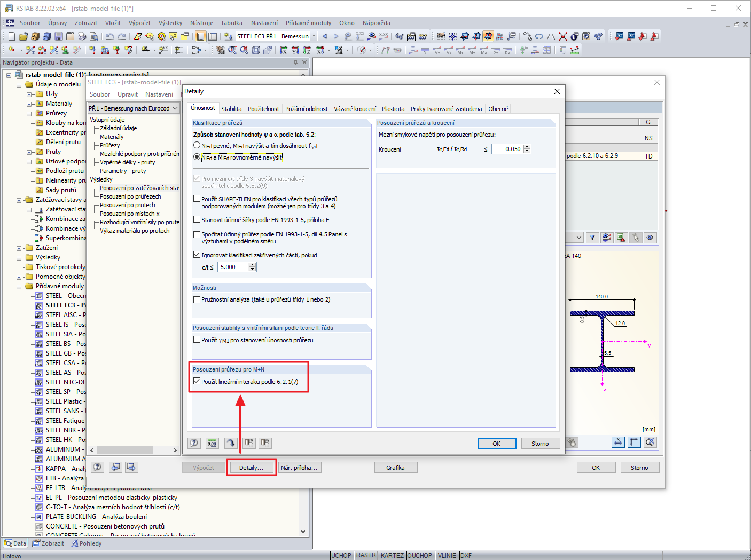Image resolution: width=751 pixels, height=560 pixels.
Task: Toggle 'Použít lineární interakci podle 6.2.1(7)' checkbox
Action: [x=197, y=381]
